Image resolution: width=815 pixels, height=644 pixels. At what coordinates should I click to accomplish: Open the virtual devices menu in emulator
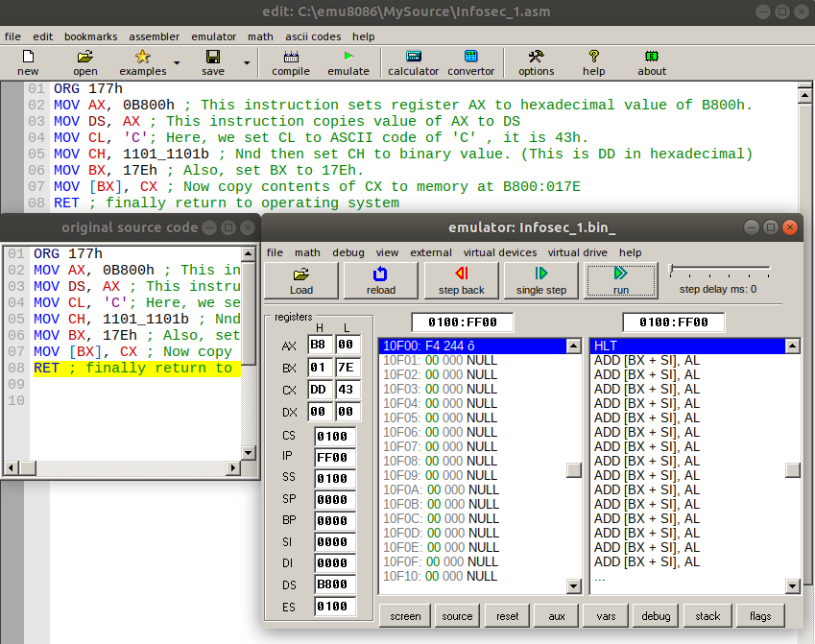click(x=501, y=252)
